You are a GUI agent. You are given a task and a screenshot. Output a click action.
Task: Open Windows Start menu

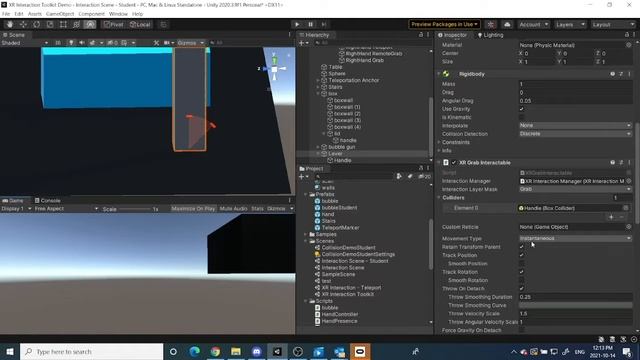click(9, 351)
